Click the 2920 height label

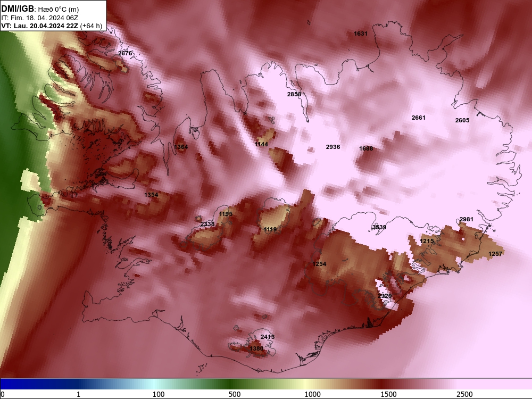[385, 296]
